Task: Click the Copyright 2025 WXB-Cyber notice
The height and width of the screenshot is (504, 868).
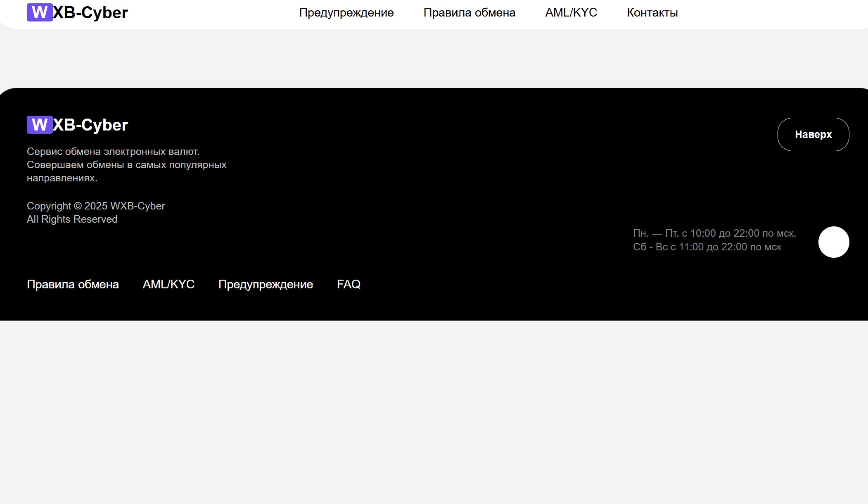Action: (96, 205)
